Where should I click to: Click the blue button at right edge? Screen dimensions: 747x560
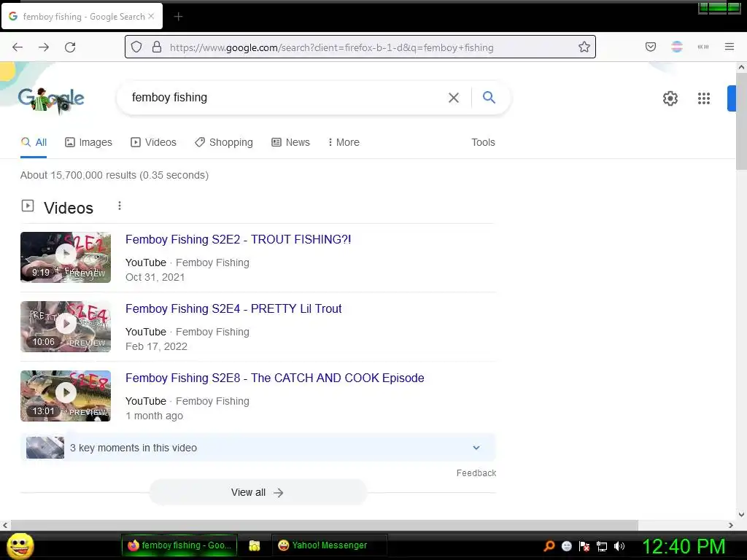coord(732,98)
